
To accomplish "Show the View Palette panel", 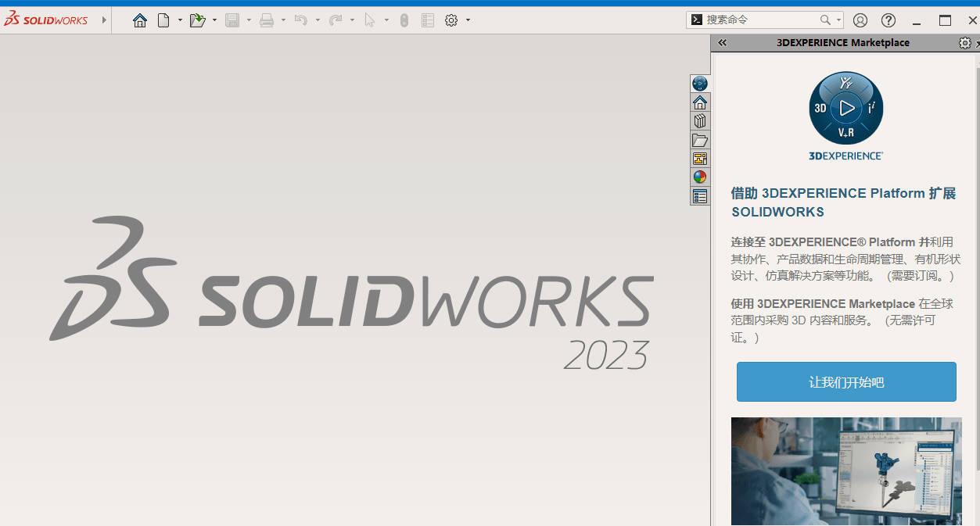I will 699,158.
